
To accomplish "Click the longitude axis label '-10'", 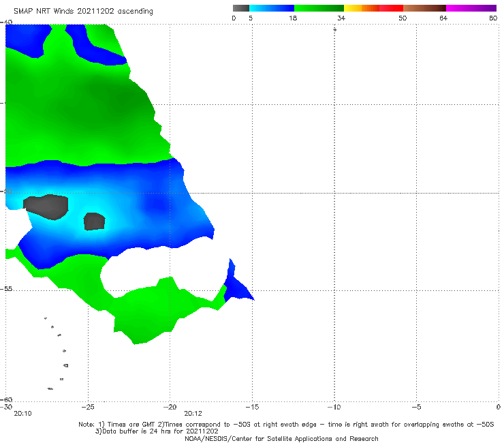I will click(334, 407).
